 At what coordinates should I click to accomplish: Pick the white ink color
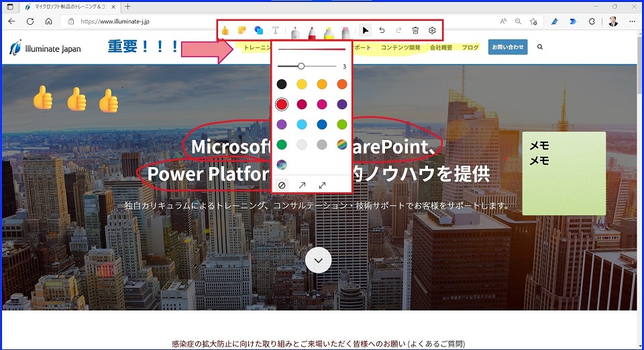[302, 144]
